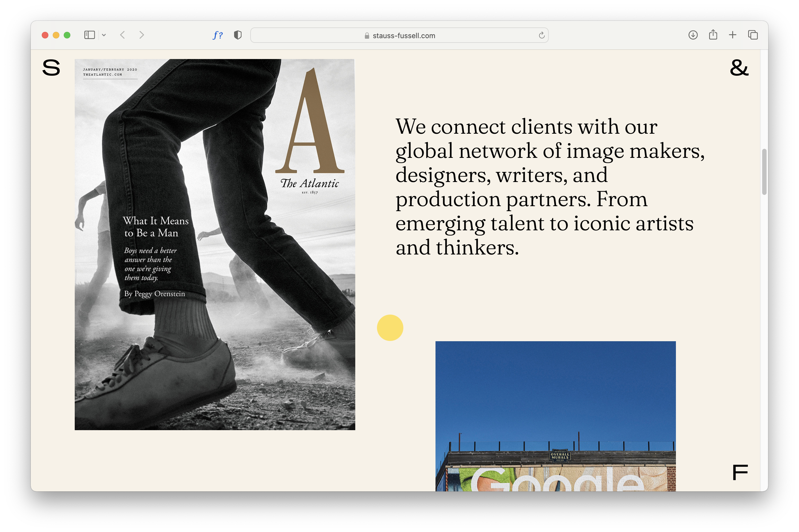Click the 'S' logo letter
The width and height of the screenshot is (799, 532).
tap(51, 68)
